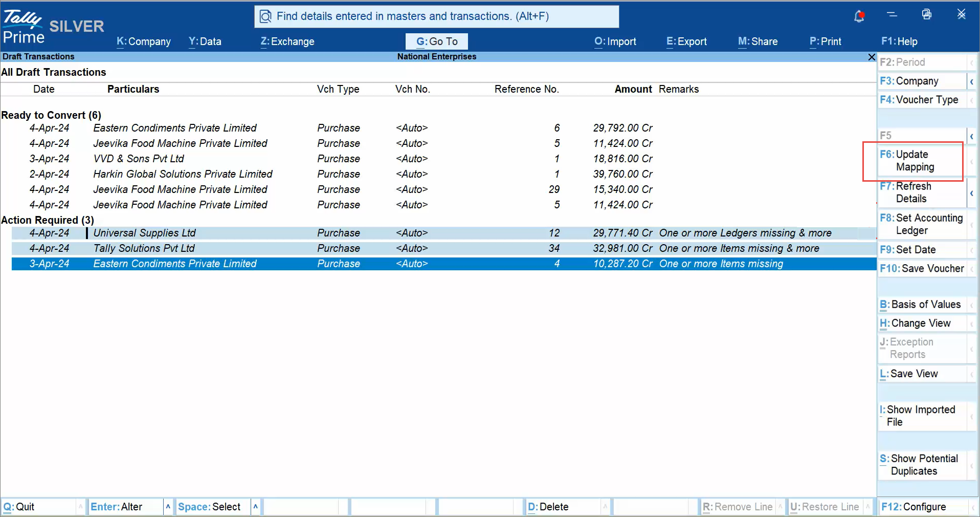Click F3: Company button

coord(922,81)
